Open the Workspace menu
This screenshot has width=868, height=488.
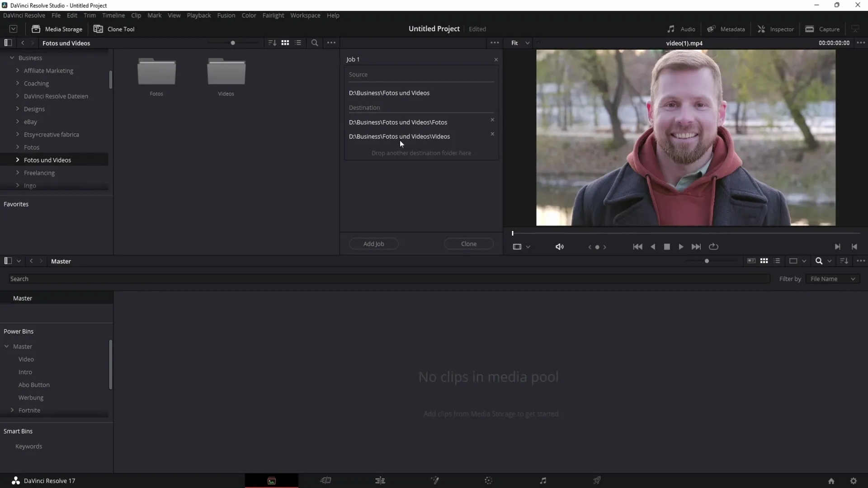[305, 15]
